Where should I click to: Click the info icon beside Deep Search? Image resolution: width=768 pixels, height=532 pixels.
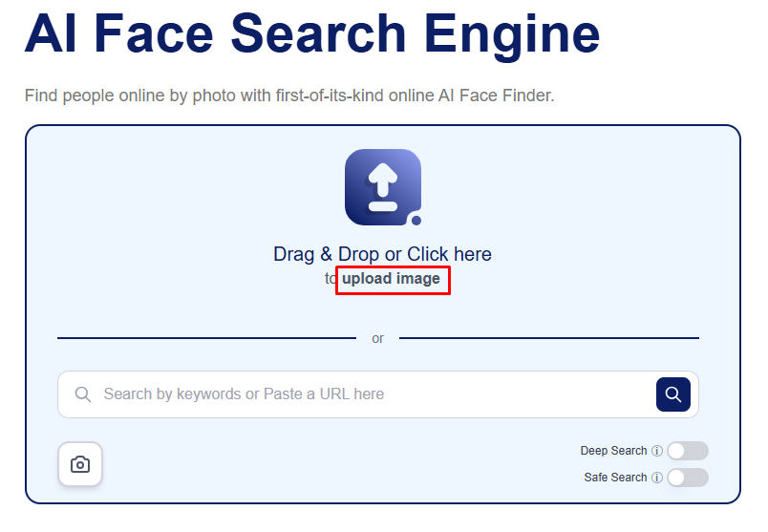(x=657, y=451)
